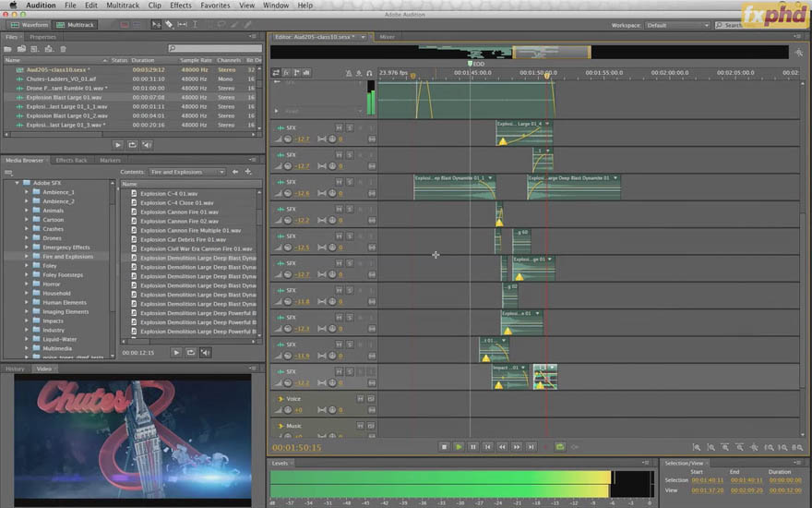
Task: Click the Fast Forward transport button
Action: [x=517, y=447]
